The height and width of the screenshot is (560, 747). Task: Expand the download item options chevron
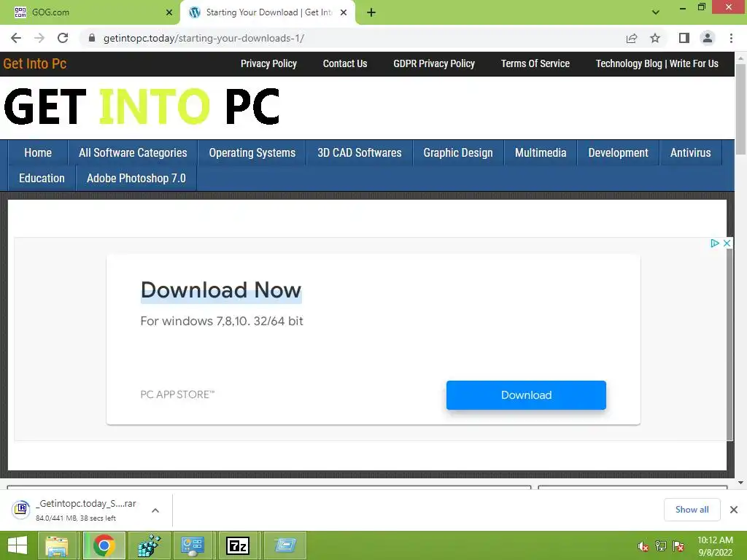tap(155, 510)
